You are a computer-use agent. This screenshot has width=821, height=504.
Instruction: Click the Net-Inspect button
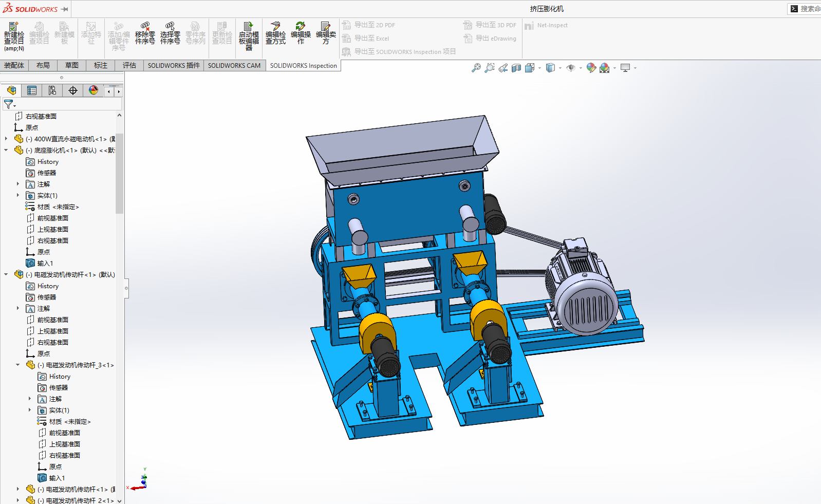pyautogui.click(x=546, y=25)
